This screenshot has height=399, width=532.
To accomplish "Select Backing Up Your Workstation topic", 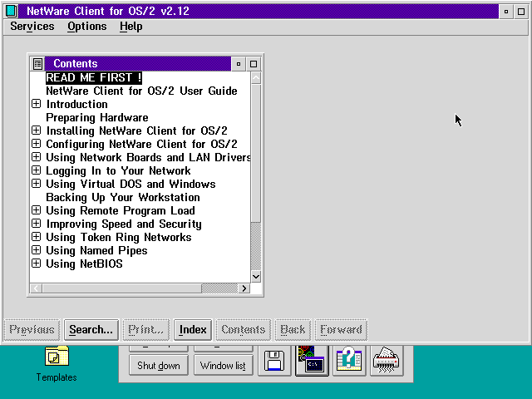I will click(123, 197).
